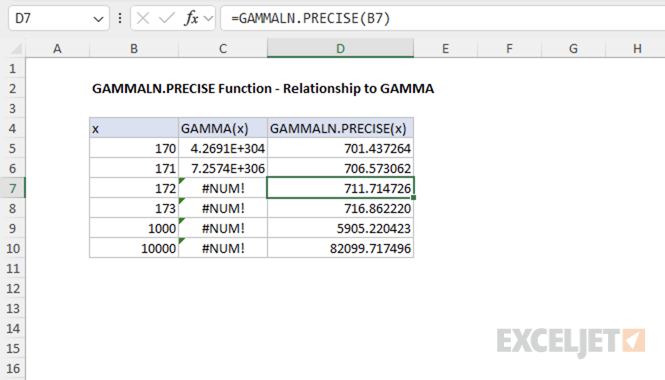This screenshot has width=665, height=380.
Task: Click into the formula bar text =GAMMALN.PRECISE(B7)
Action: tap(310, 18)
